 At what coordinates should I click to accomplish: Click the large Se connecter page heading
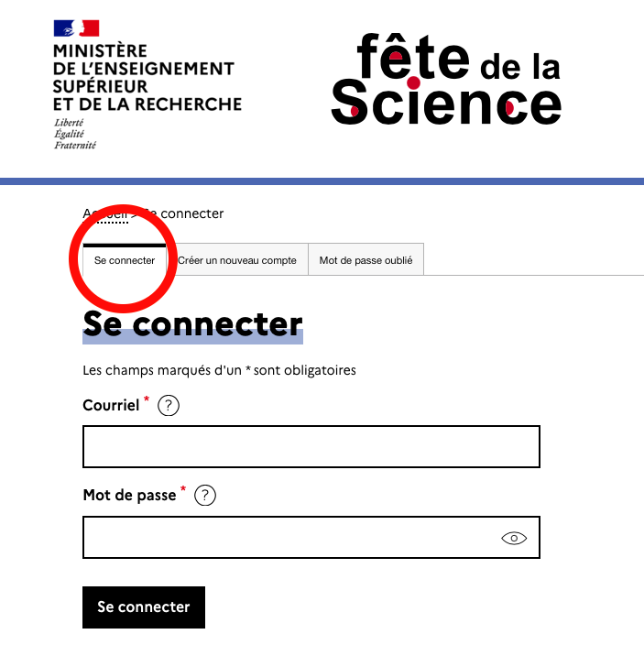[192, 324]
